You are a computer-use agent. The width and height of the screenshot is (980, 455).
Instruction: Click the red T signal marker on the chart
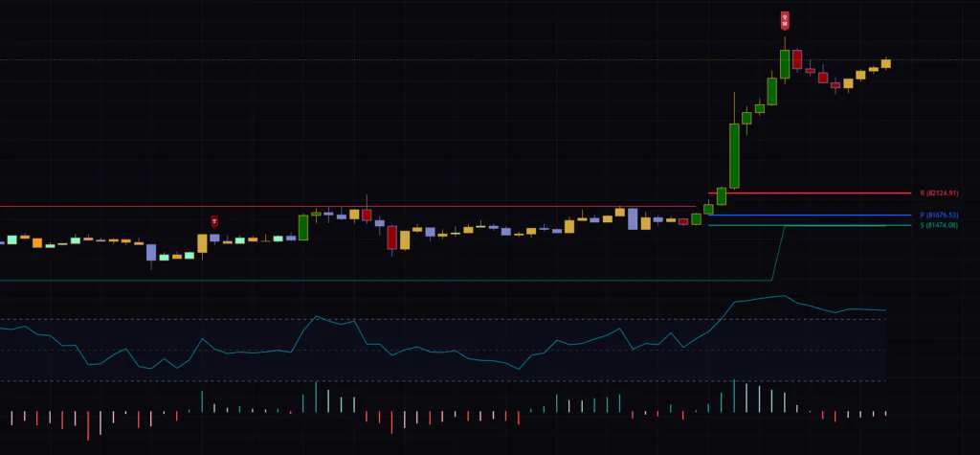tap(214, 221)
